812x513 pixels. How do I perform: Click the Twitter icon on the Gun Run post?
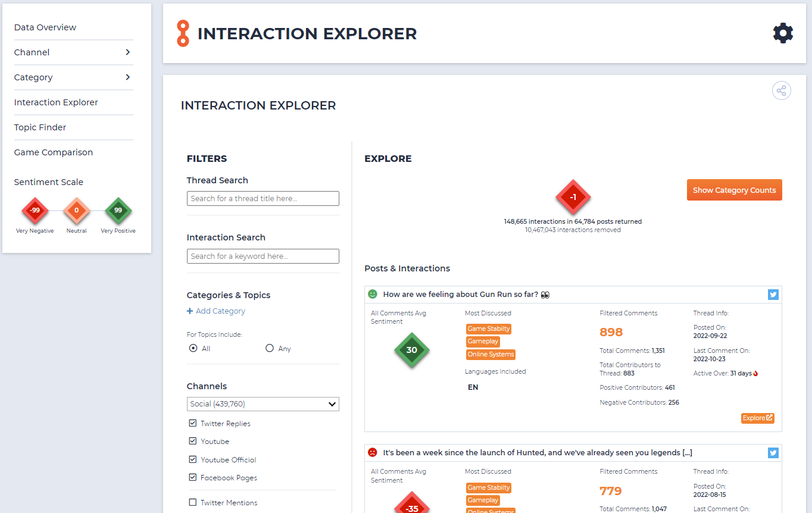(773, 294)
